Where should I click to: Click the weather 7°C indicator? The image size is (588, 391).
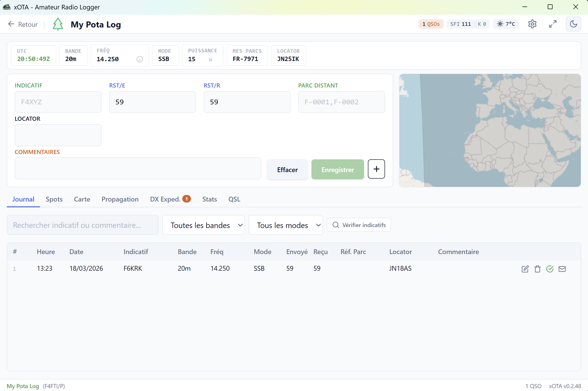pos(506,24)
